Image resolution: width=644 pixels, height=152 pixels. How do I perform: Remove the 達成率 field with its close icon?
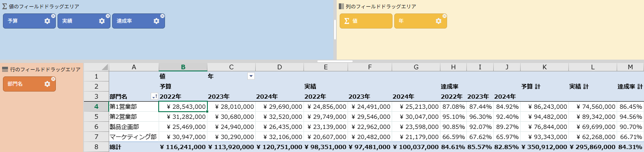[162, 16]
